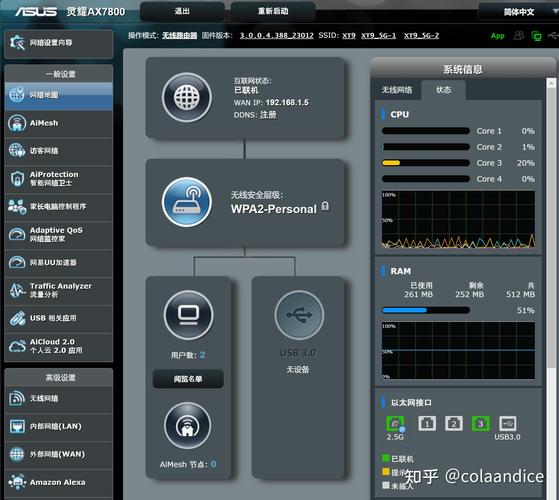Switch to the 无线网络 tab in System Info
This screenshot has height=500, width=559.
pos(397,90)
